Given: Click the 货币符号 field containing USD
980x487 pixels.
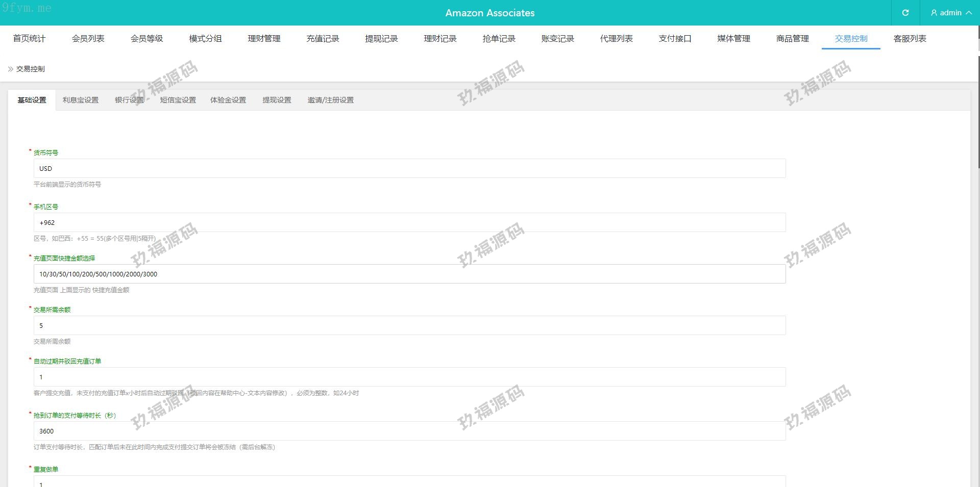Looking at the screenshot, I should coord(409,168).
